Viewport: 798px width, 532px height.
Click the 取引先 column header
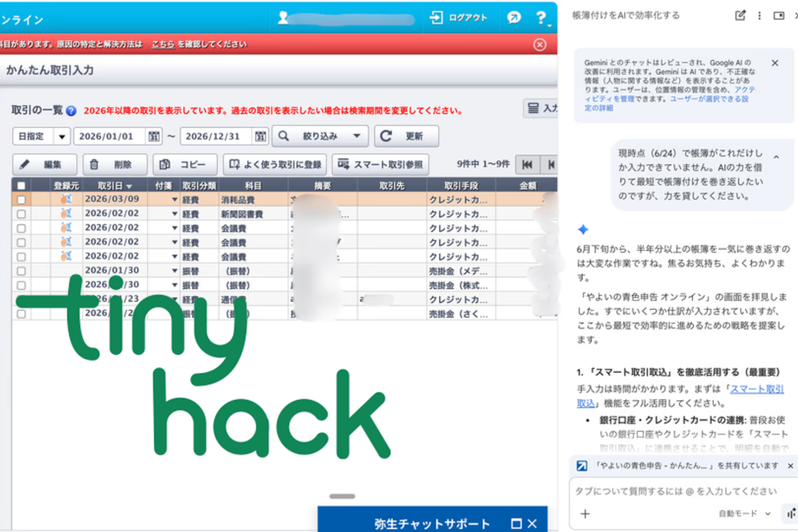coord(392,186)
